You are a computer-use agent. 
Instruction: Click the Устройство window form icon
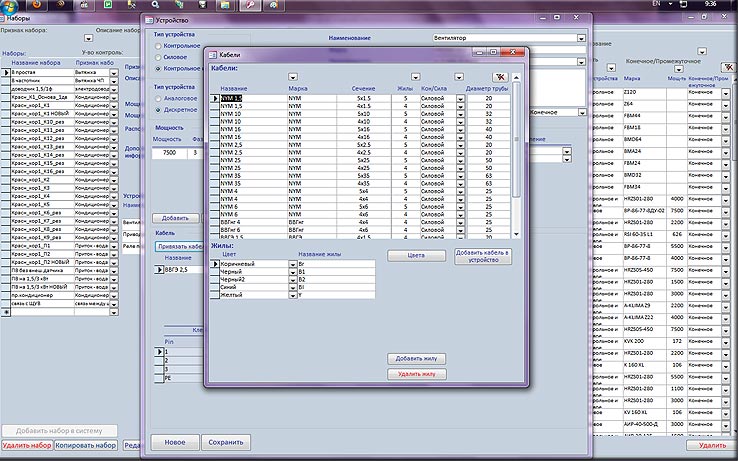pyautogui.click(x=149, y=20)
